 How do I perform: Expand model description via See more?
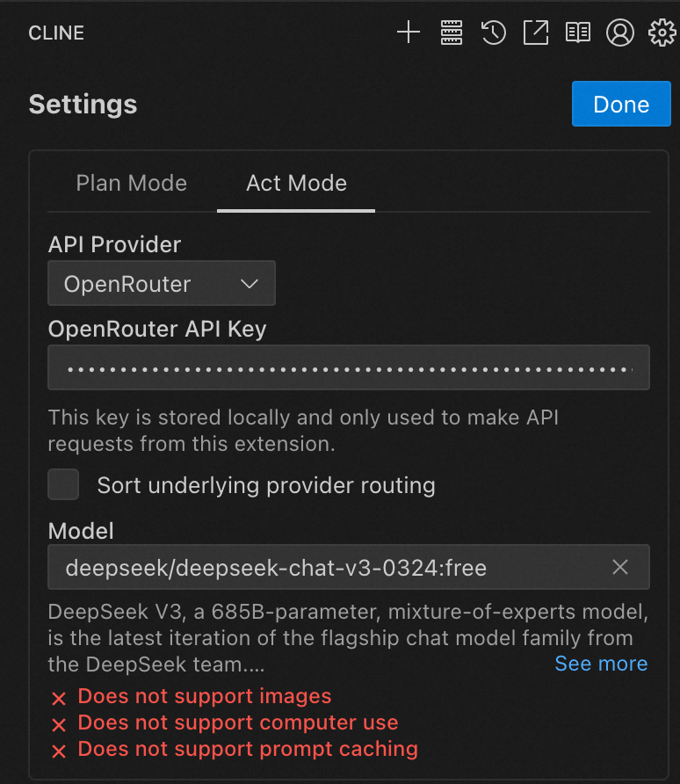601,664
